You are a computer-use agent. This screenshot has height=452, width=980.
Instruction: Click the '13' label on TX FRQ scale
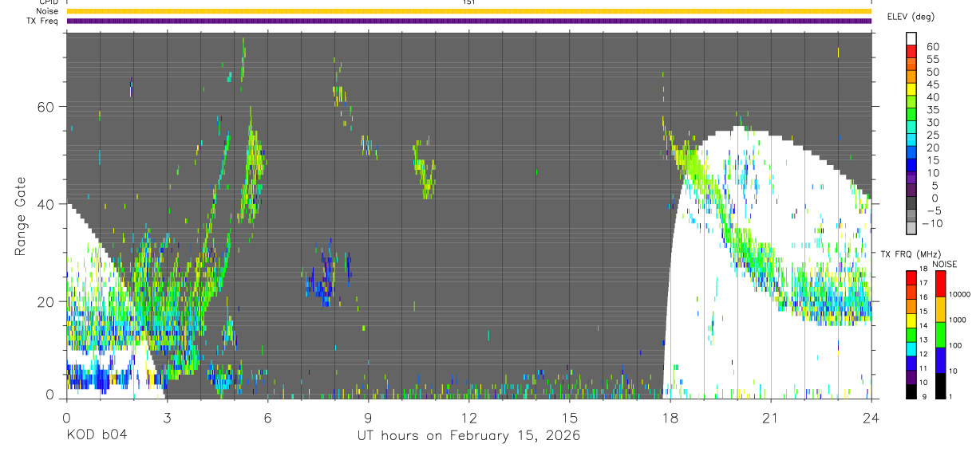tap(923, 340)
